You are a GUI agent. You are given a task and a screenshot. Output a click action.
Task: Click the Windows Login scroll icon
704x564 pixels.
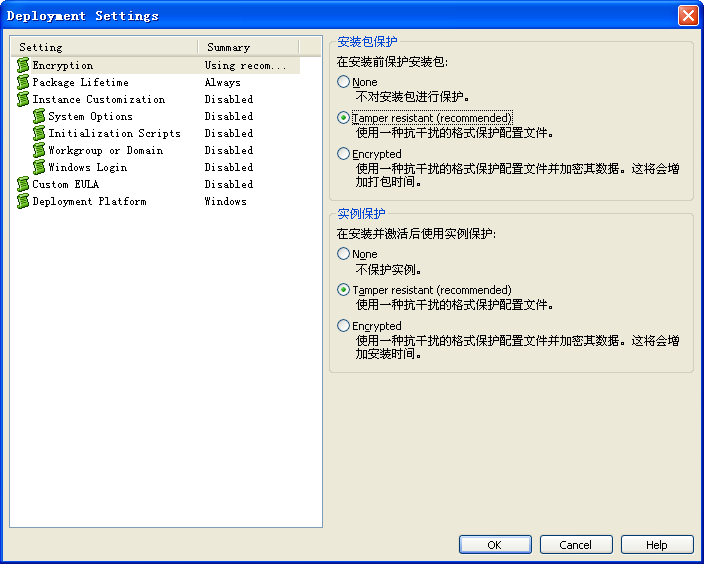coord(39,167)
